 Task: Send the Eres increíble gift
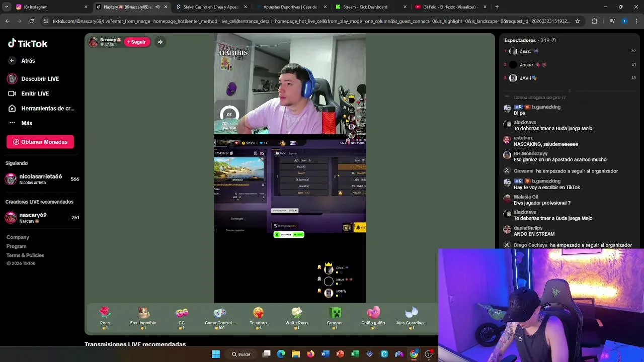143,318
